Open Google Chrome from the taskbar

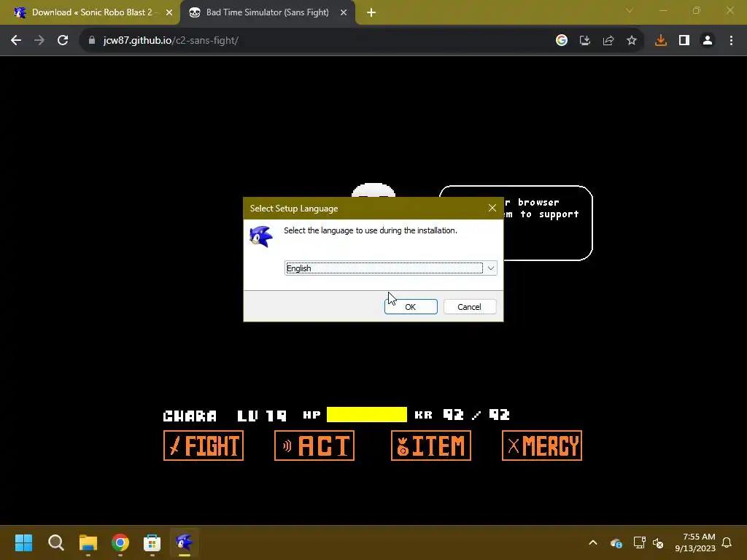click(120, 542)
